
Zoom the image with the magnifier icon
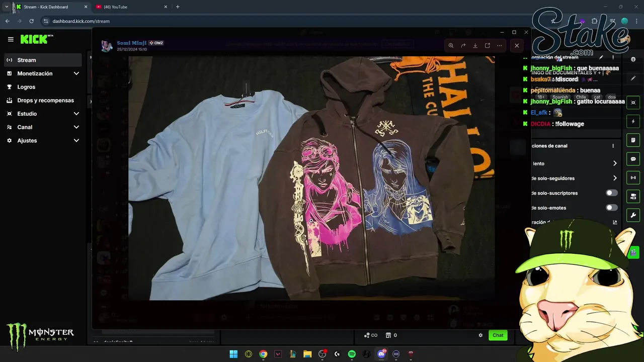click(451, 45)
